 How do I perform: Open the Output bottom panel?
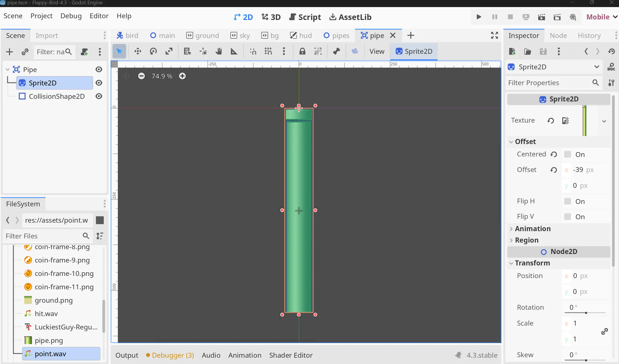point(127,355)
